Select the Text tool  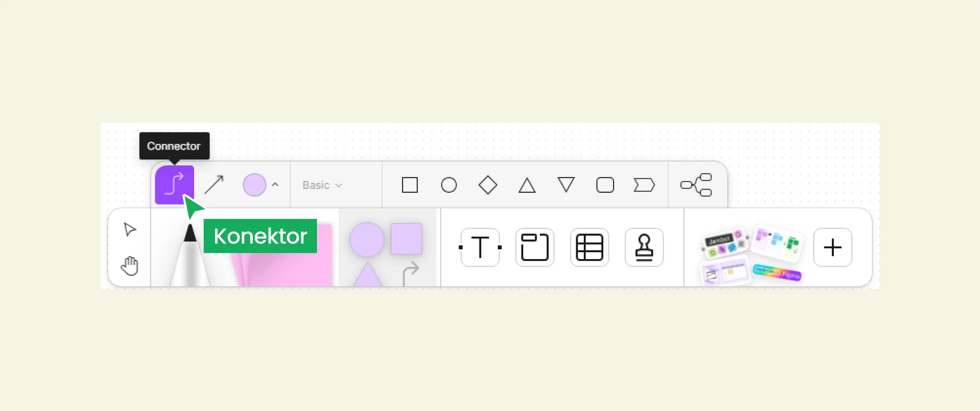point(480,247)
